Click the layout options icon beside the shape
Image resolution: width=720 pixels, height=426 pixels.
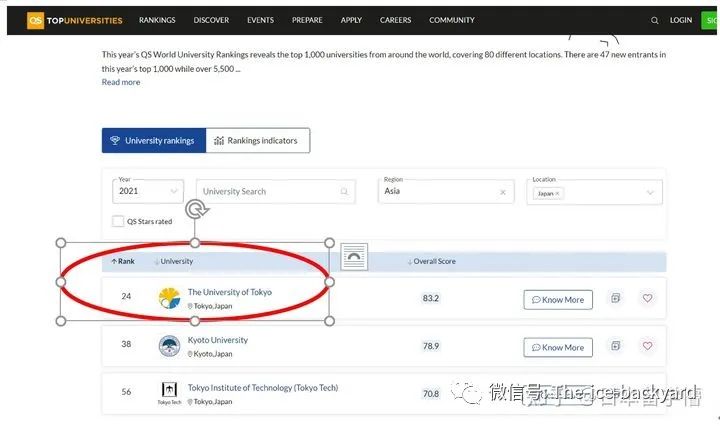(354, 257)
